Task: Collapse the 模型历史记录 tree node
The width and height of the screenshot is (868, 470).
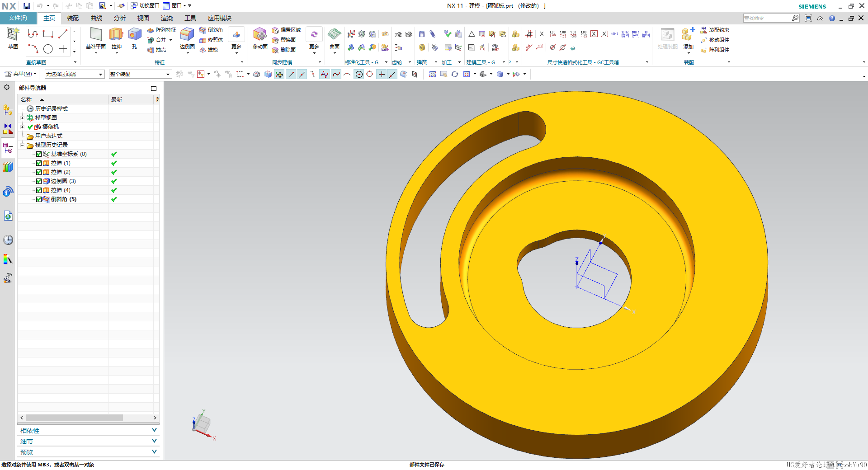Action: [x=22, y=145]
